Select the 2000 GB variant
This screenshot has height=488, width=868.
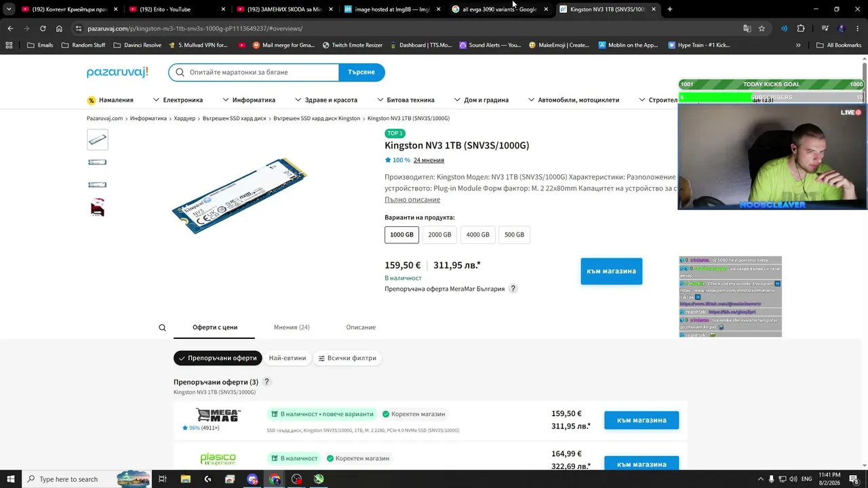click(439, 235)
